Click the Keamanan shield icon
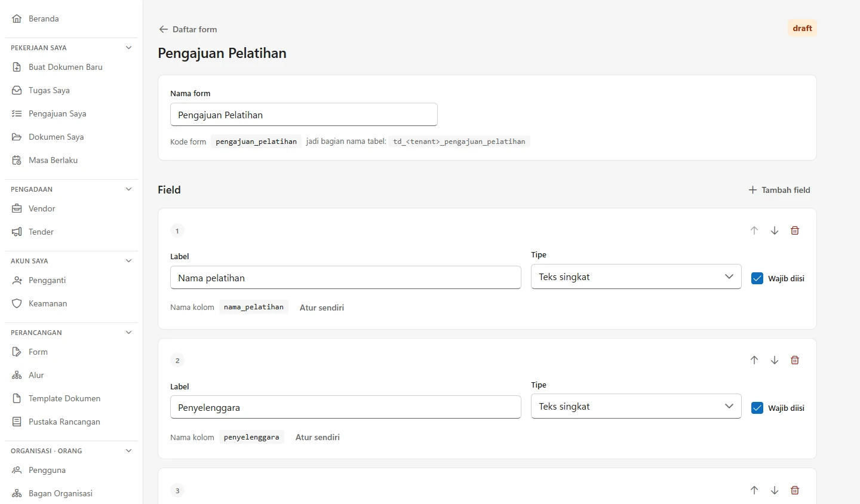 (17, 303)
